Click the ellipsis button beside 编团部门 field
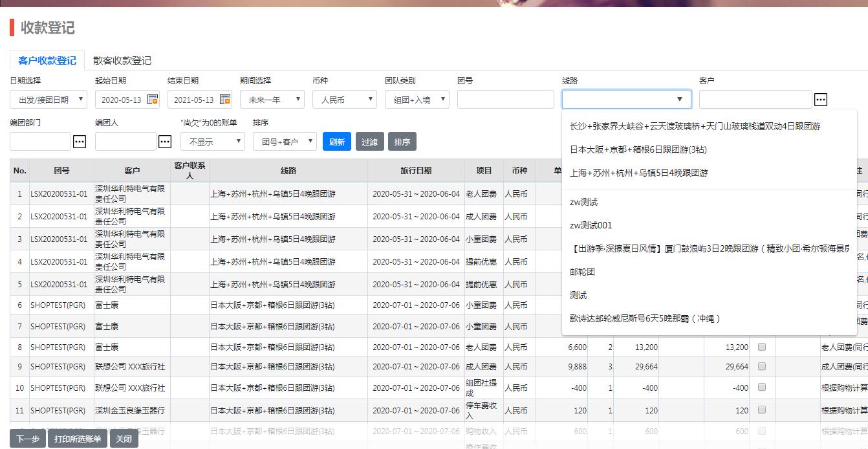868x449 pixels. pyautogui.click(x=80, y=141)
